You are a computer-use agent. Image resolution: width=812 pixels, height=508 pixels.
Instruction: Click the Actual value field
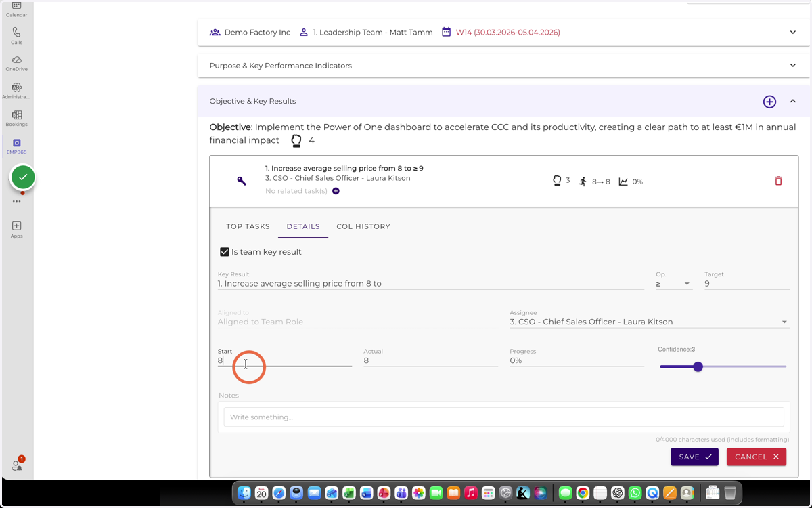[430, 360]
